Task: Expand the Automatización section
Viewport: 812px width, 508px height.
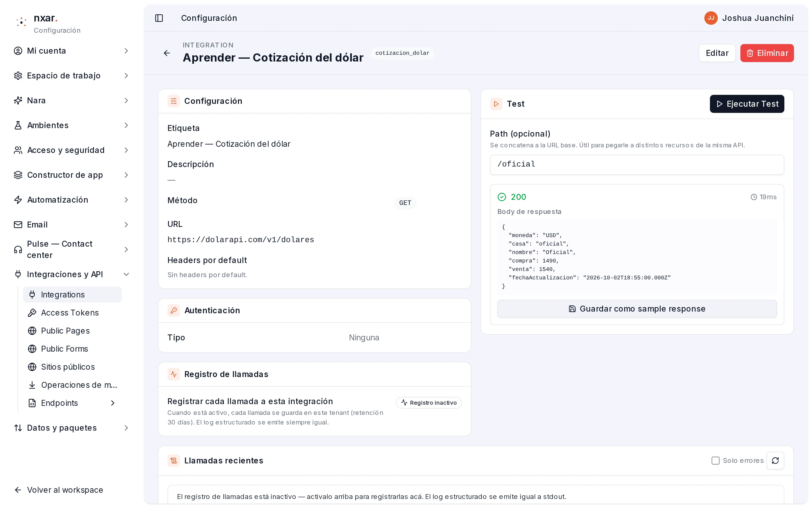Action: pyautogui.click(x=71, y=200)
